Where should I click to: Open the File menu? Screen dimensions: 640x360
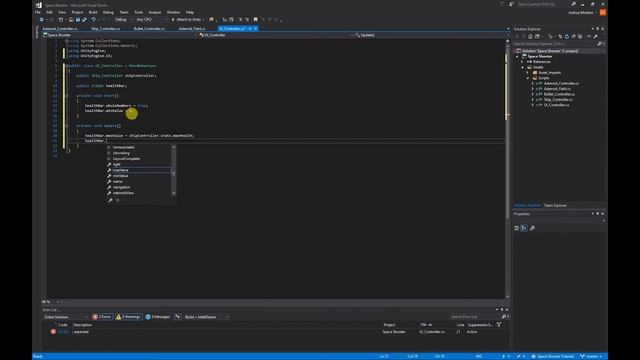coord(38,12)
